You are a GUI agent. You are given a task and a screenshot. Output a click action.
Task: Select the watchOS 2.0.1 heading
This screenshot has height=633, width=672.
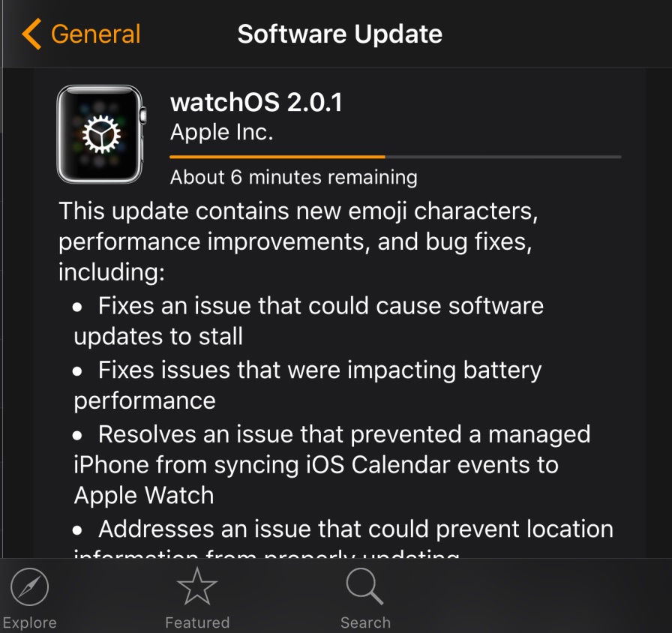[x=256, y=103]
